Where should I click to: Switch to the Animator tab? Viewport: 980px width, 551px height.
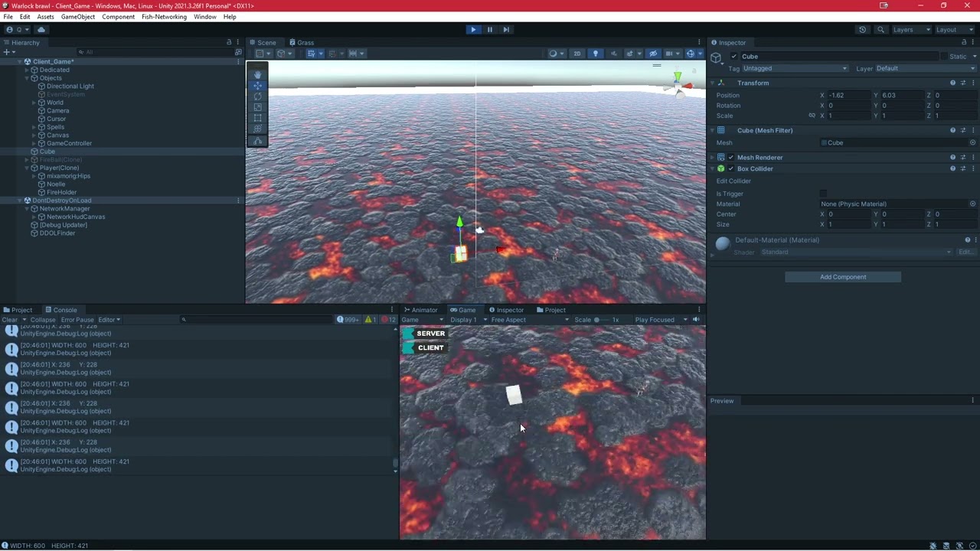[420, 310]
